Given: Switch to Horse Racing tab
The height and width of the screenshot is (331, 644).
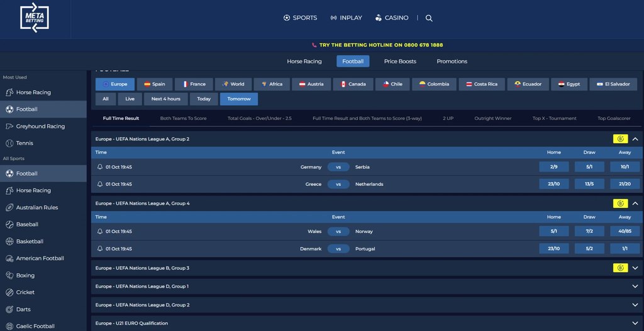Looking at the screenshot, I should pyautogui.click(x=304, y=62).
